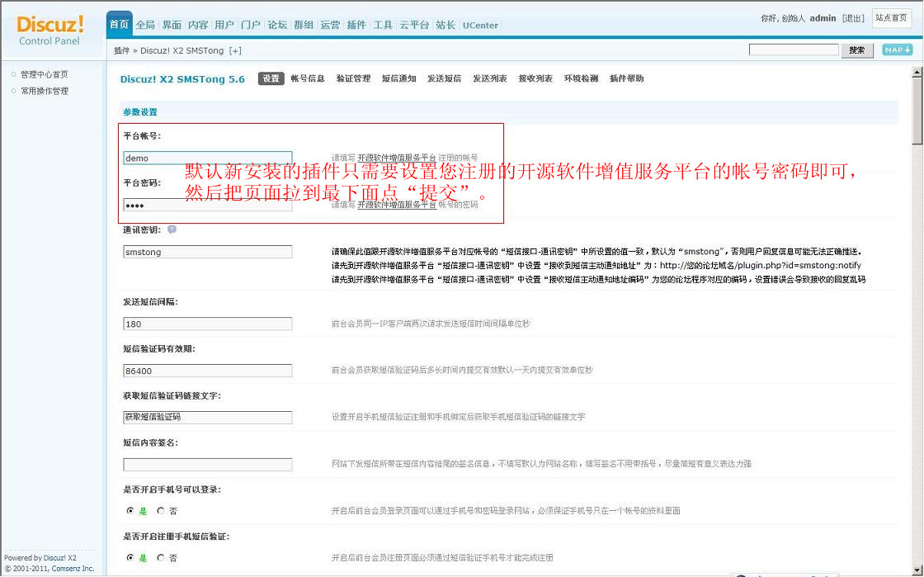This screenshot has width=924, height=577.
Task: Open 常用操作管理 in the sidebar
Action: [x=45, y=91]
